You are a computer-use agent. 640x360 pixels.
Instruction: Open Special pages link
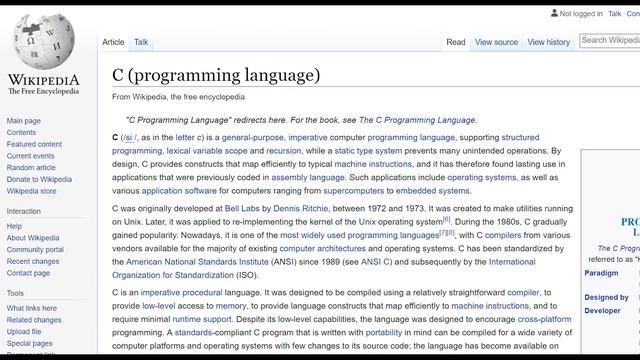[29, 343]
